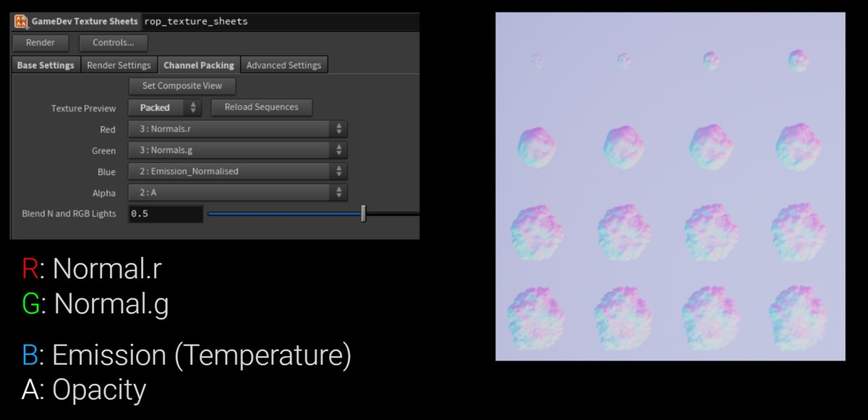Click the normal map texture sheet preview
Image resolution: width=868 pixels, height=420 pixels.
pos(670,186)
